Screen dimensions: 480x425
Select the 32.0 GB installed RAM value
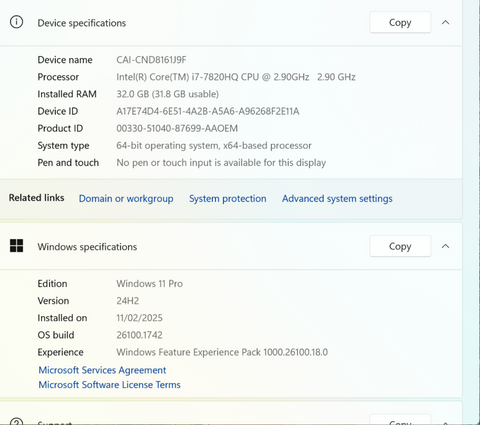pyautogui.click(x=167, y=94)
